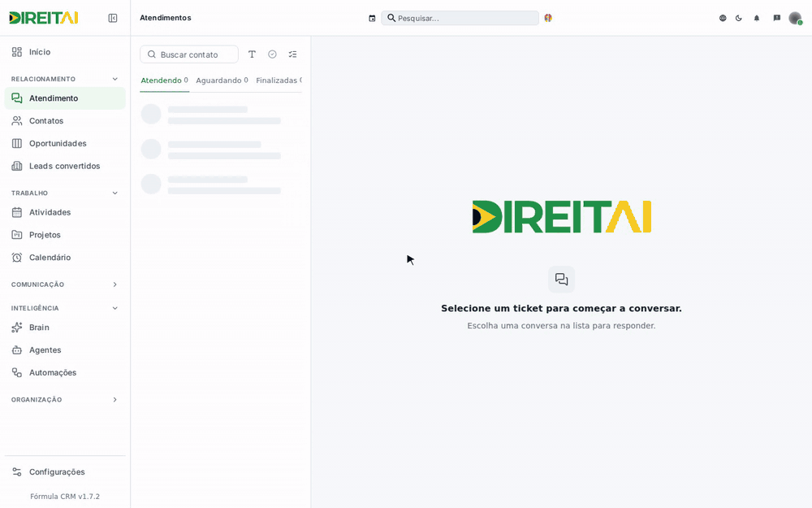Open the feedback message icon

pos(777,18)
